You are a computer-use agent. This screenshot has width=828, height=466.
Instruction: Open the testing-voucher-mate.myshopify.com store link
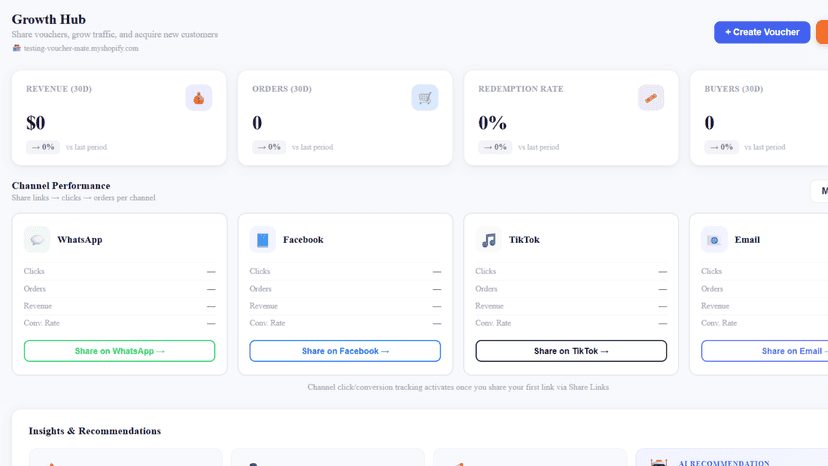click(x=81, y=48)
